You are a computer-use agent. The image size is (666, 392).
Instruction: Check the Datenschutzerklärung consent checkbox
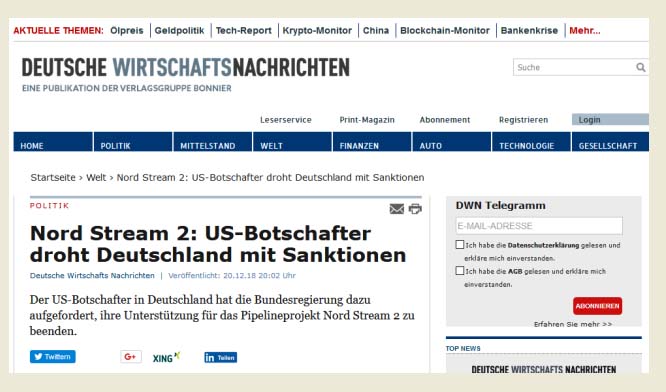[460, 245]
